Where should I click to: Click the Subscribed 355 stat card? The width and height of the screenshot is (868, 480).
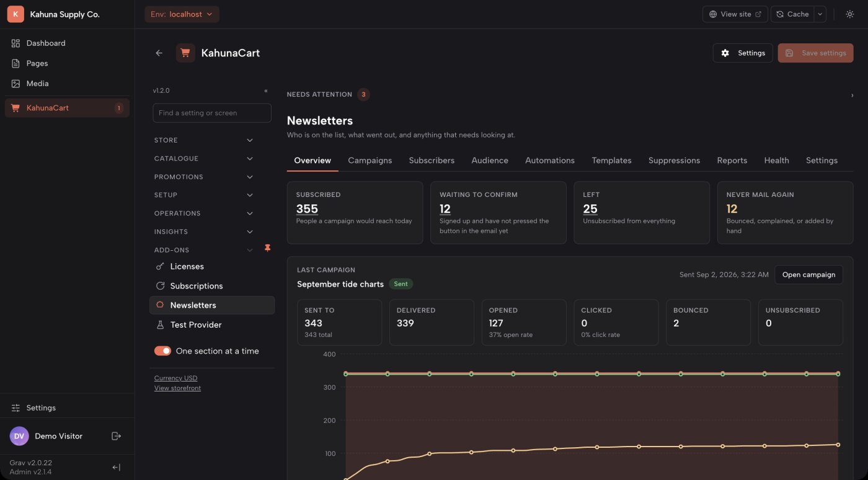point(355,212)
